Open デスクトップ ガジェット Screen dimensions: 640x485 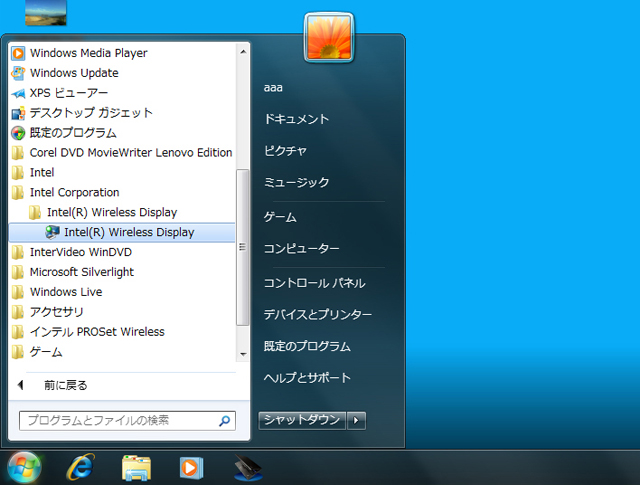pos(122,113)
